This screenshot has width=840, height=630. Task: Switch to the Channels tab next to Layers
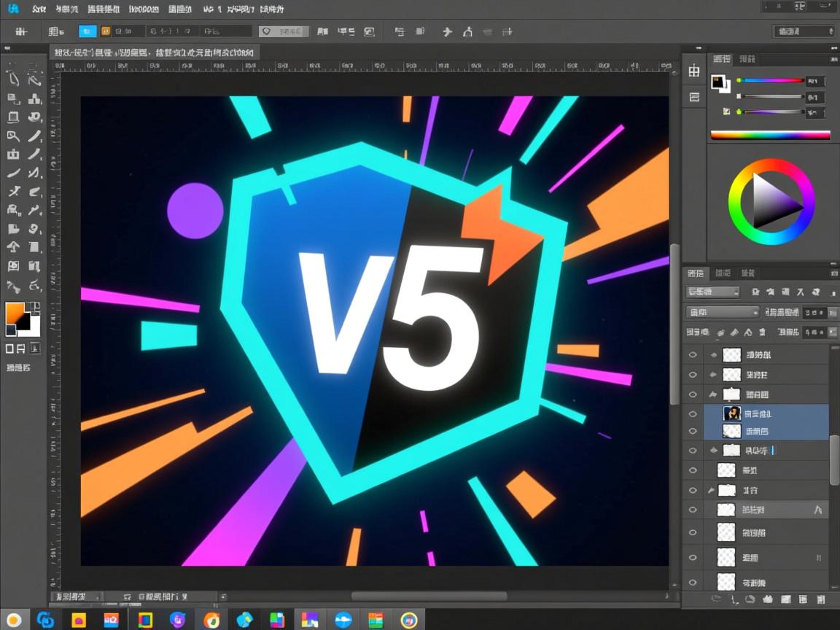[723, 273]
